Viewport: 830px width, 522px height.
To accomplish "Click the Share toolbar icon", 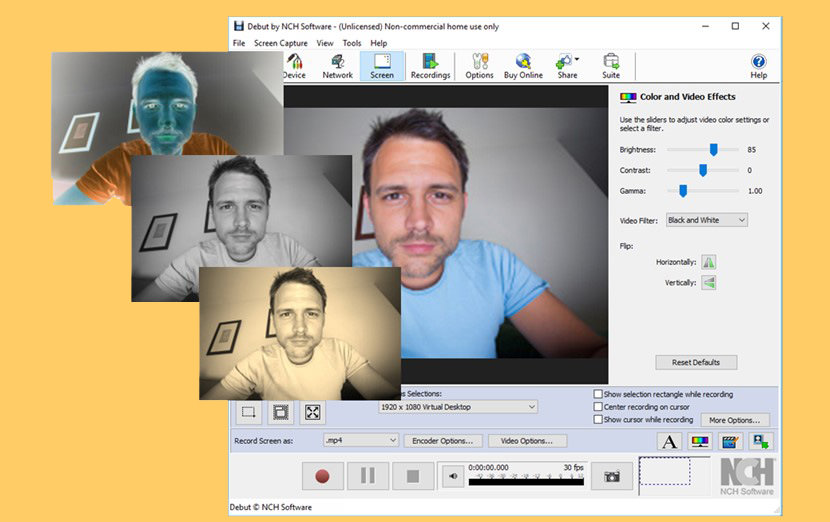I will (x=567, y=66).
